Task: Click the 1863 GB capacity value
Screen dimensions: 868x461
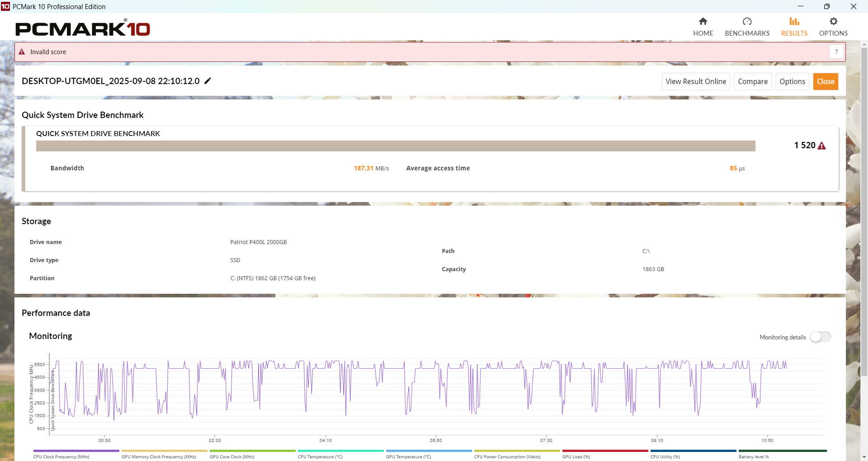Action: (x=653, y=269)
